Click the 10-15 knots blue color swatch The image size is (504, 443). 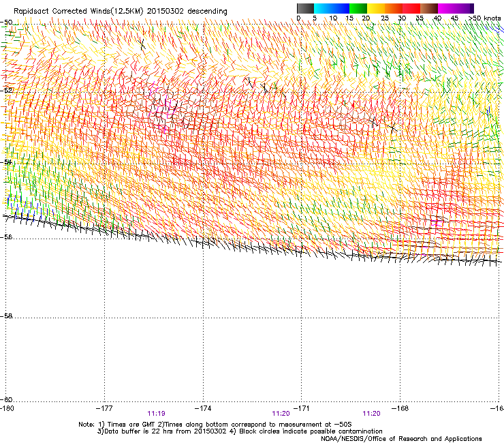tap(341, 8)
